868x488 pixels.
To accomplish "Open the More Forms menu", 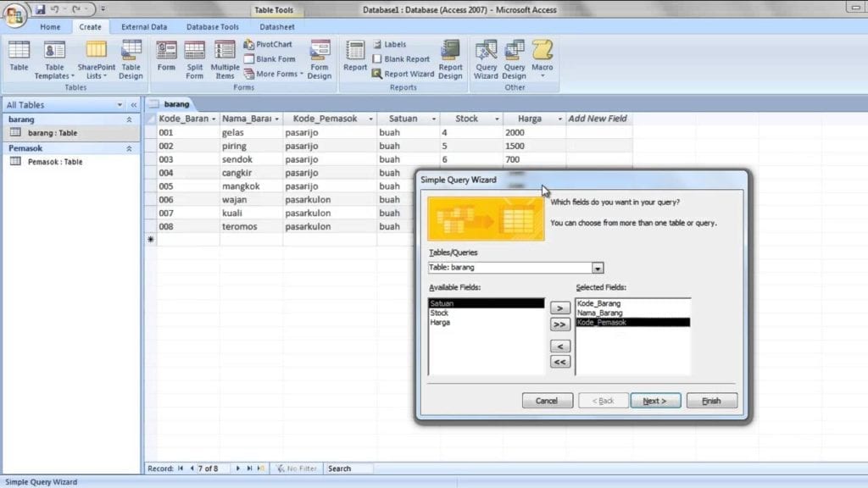I will 274,74.
